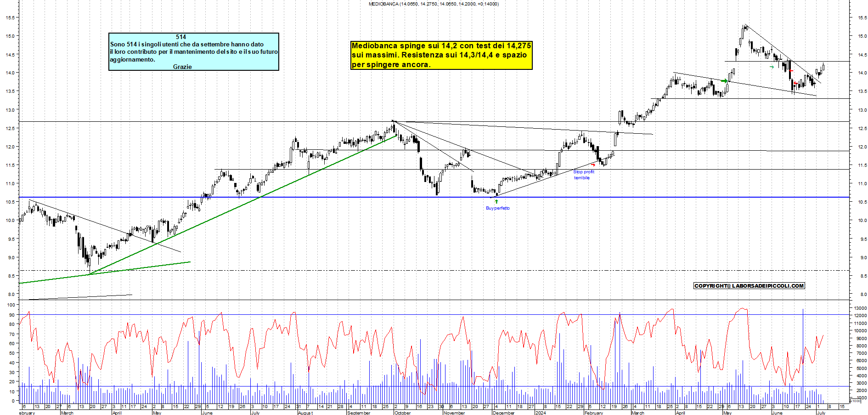Image resolution: width=868 pixels, height=415 pixels.
Task: Click the 13000 volume scale value
Action: 860,308
